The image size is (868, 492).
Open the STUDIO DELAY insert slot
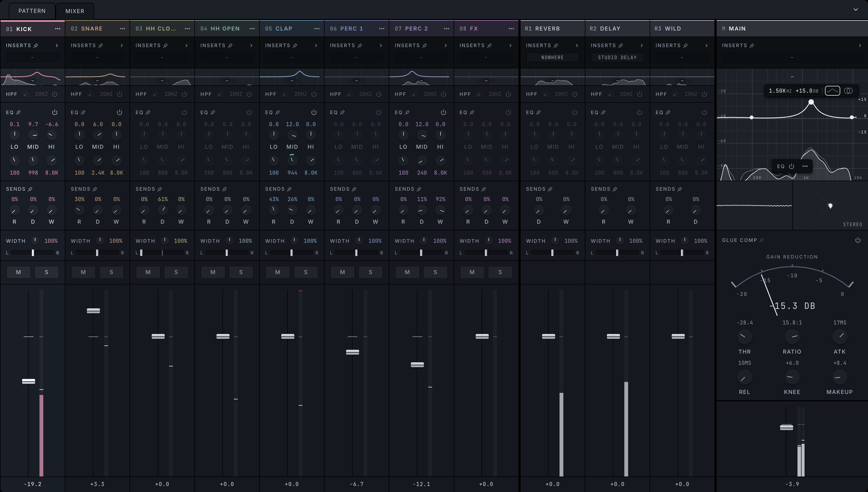pos(618,57)
